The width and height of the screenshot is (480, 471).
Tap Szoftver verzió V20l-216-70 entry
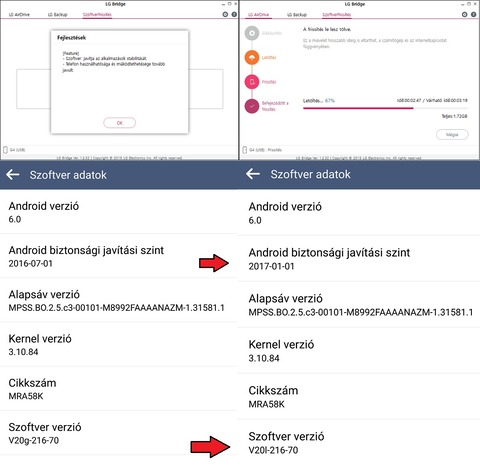[359, 443]
